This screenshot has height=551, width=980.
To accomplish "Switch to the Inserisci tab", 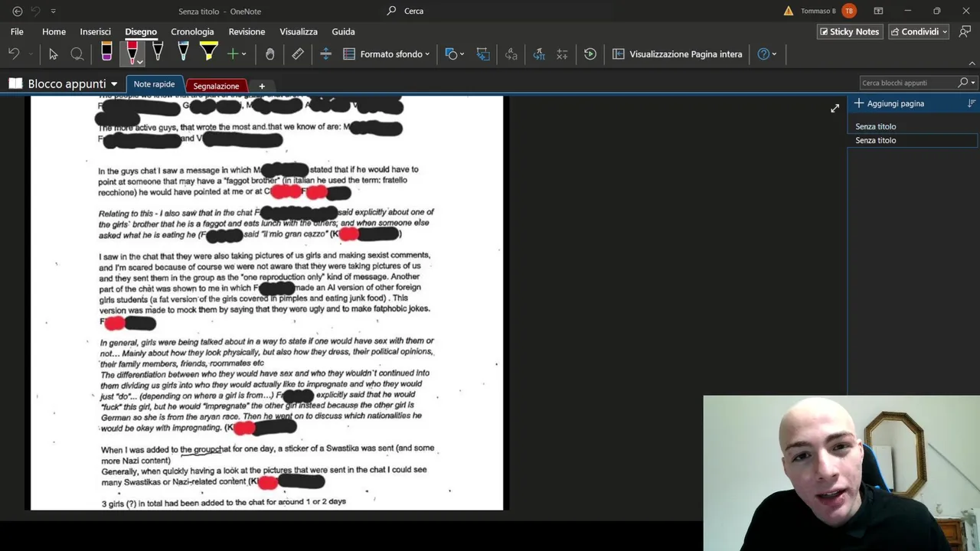I will 96,31.
